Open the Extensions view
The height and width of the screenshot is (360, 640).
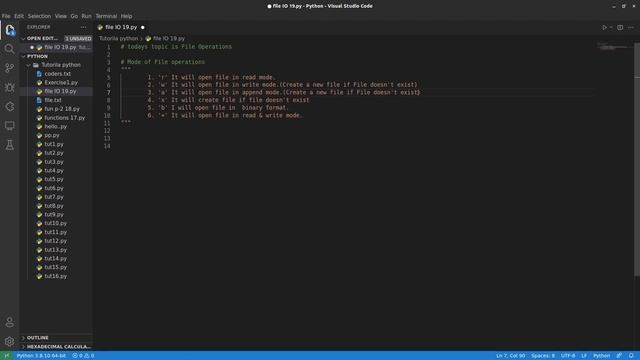[9, 107]
